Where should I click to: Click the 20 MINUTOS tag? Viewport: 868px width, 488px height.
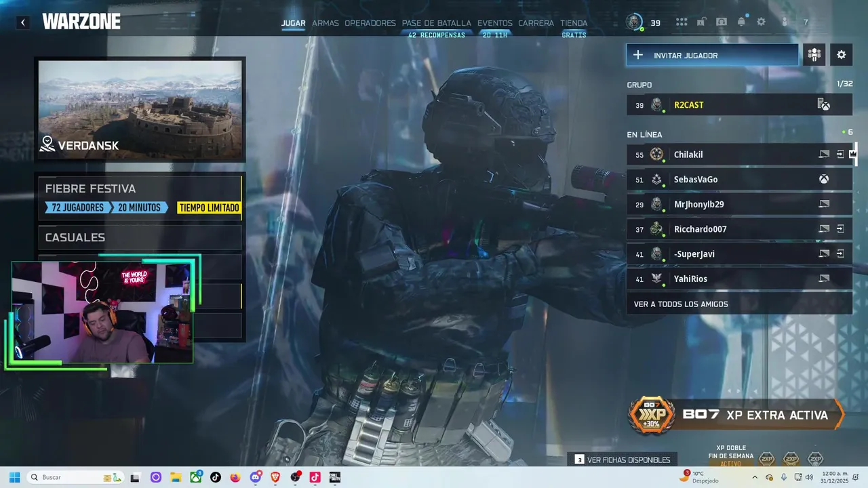(140, 207)
